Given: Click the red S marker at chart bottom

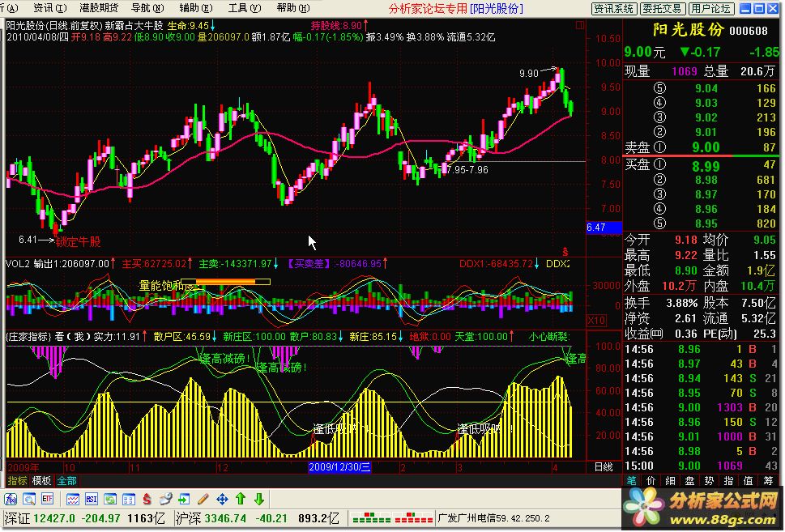Looking at the screenshot, I should click(565, 251).
